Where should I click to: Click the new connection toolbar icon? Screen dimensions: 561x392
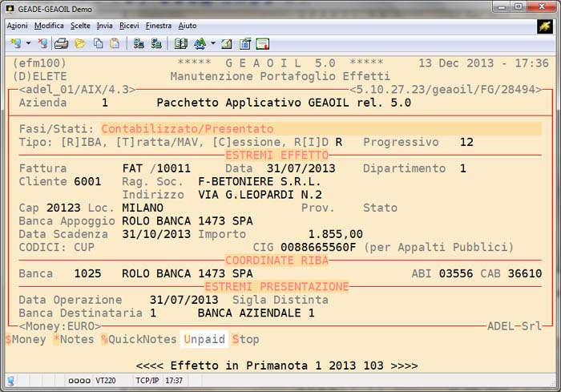15,43
